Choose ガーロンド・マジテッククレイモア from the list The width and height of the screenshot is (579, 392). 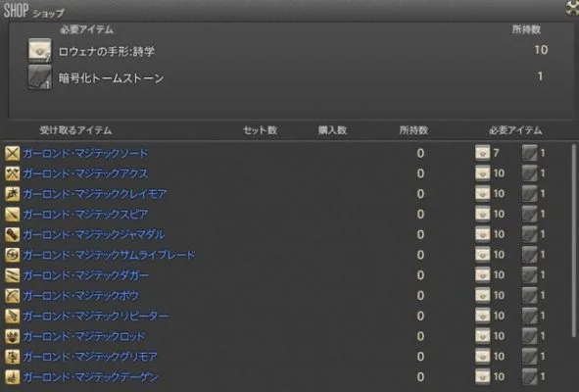click(95, 194)
